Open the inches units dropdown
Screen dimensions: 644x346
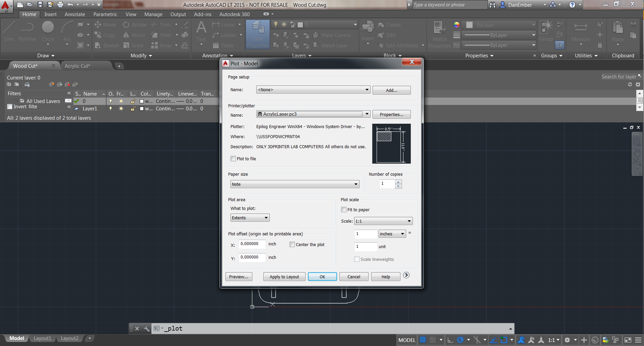click(x=392, y=234)
